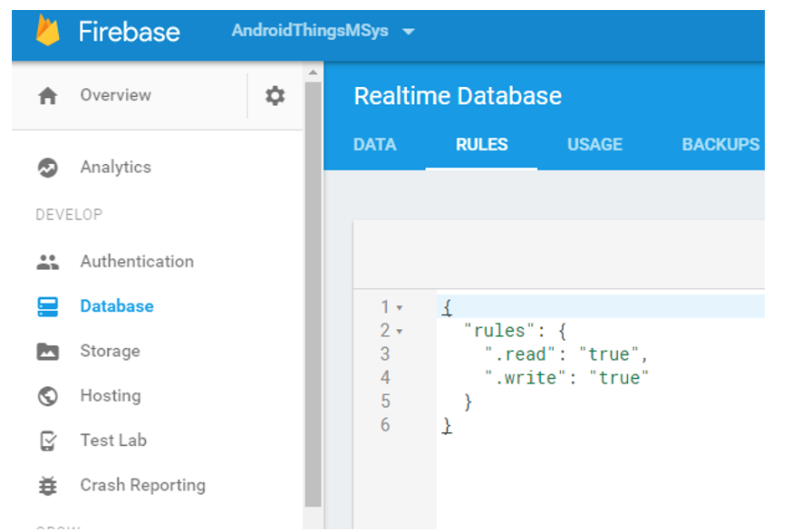Click the "true" value on the .write line
This screenshot has height=532, width=792.
(619, 379)
